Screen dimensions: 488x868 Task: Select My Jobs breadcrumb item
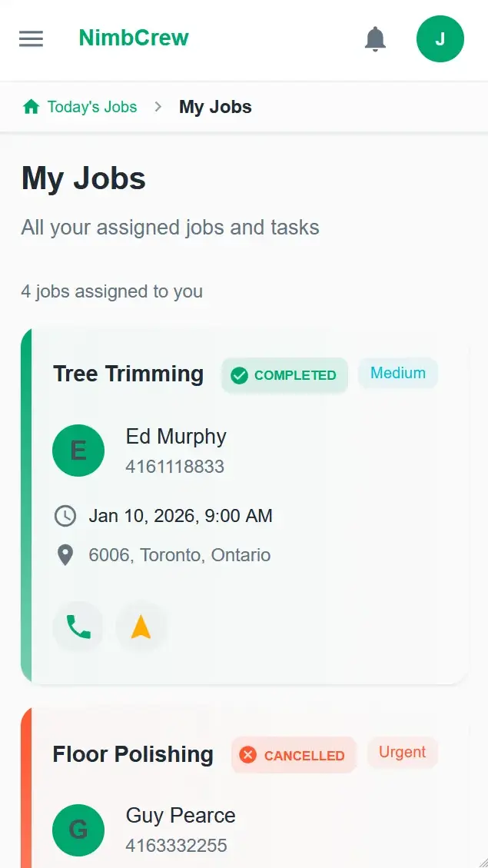click(x=215, y=107)
